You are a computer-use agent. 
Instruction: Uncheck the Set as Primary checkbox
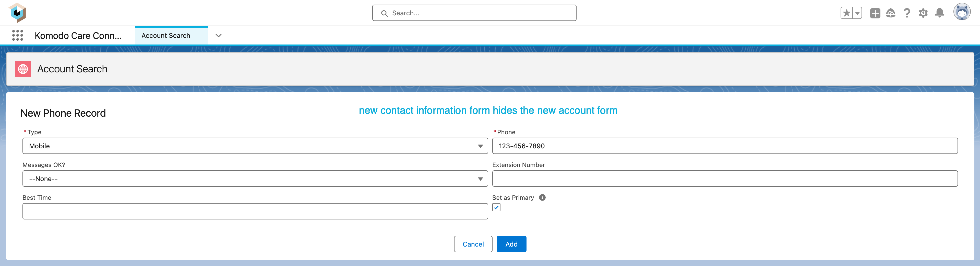[x=496, y=207]
